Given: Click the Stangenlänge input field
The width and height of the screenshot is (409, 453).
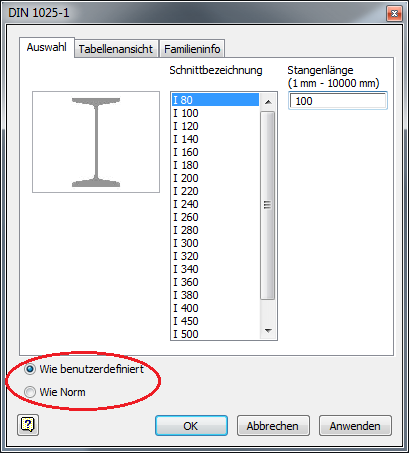Looking at the screenshot, I should coord(338,101).
